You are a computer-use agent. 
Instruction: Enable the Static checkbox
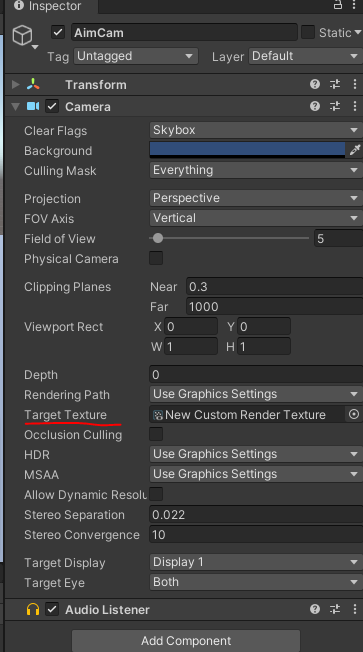pyautogui.click(x=308, y=32)
